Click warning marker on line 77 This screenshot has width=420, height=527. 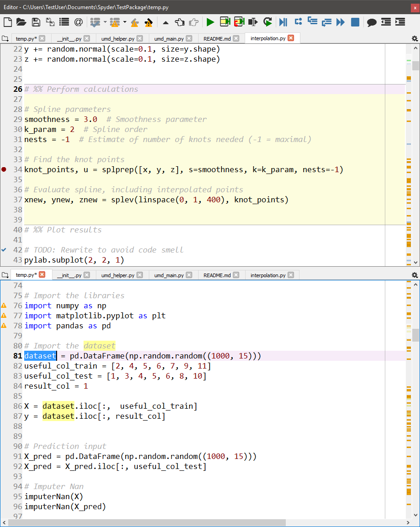coord(4,316)
